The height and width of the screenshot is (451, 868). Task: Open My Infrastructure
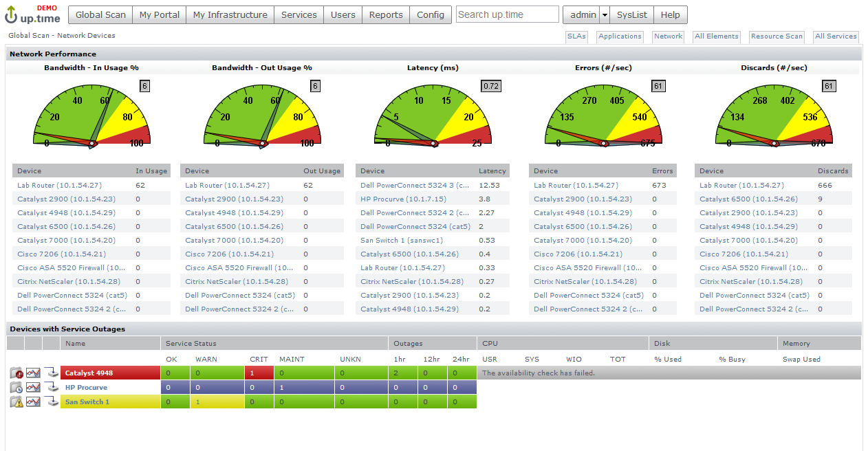tap(230, 14)
